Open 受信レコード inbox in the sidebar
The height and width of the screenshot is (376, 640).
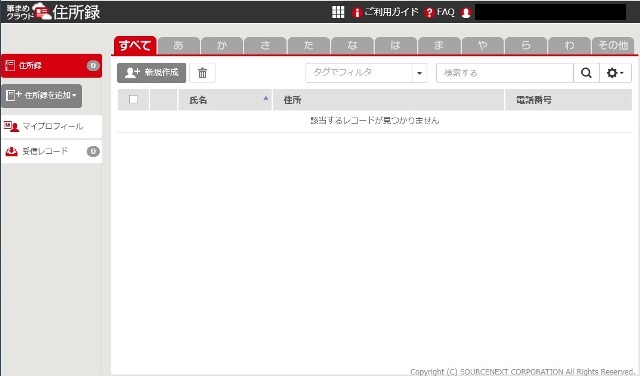52,151
